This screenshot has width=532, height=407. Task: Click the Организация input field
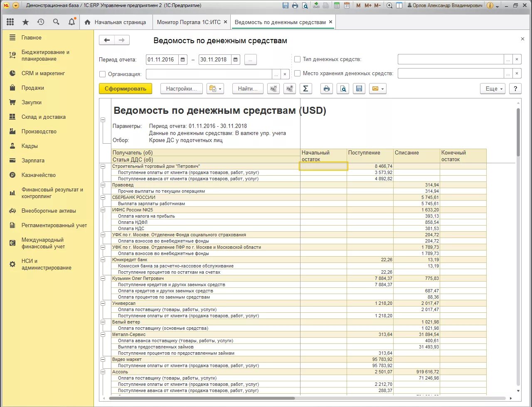click(x=209, y=74)
